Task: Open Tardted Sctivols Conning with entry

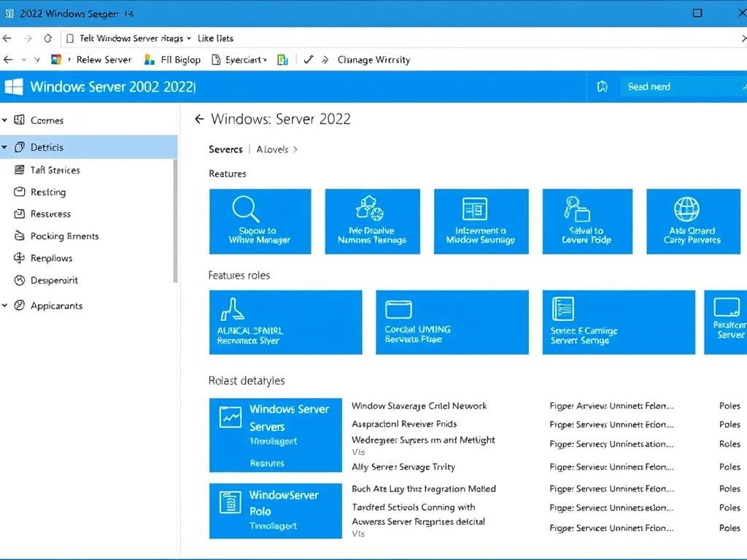Action: point(413,507)
